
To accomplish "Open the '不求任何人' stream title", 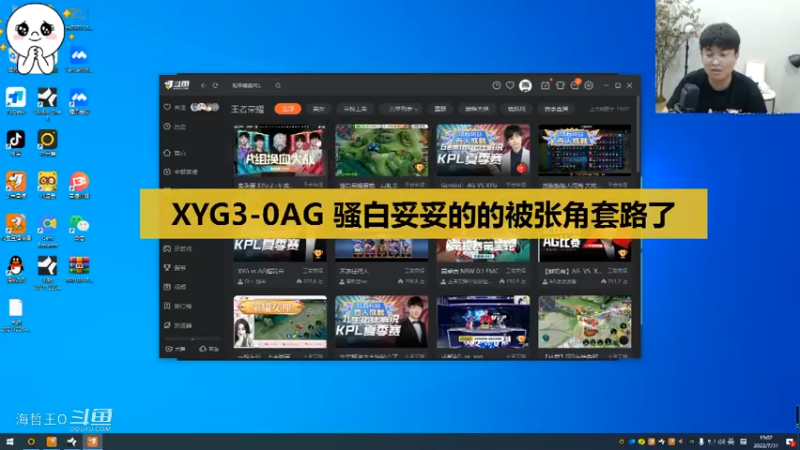I will coord(355,271).
